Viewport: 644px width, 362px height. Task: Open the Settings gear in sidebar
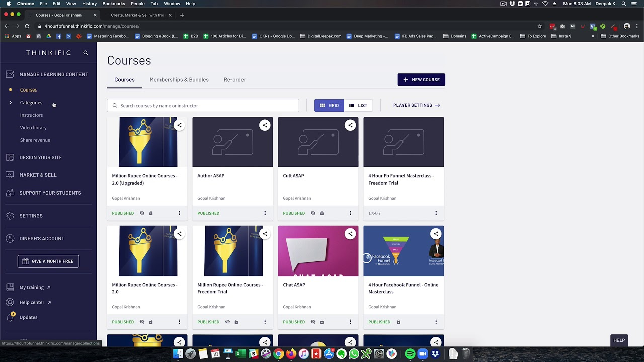10,216
